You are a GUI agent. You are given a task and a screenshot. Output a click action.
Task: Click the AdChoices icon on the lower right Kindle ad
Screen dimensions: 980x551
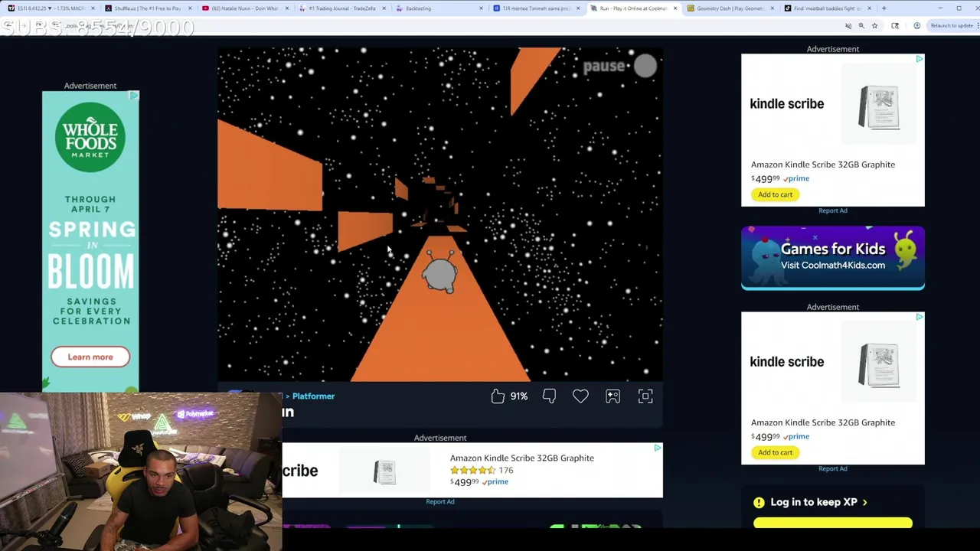(920, 316)
